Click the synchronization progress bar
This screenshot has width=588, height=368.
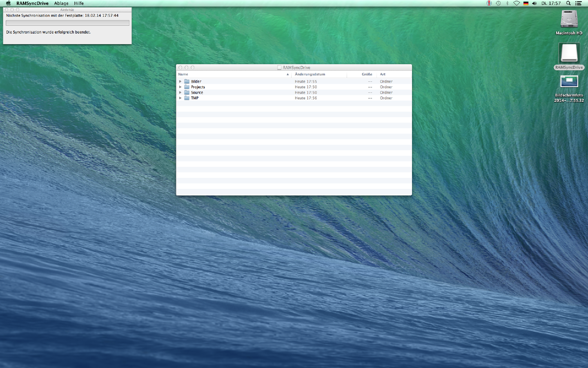pyautogui.click(x=67, y=23)
